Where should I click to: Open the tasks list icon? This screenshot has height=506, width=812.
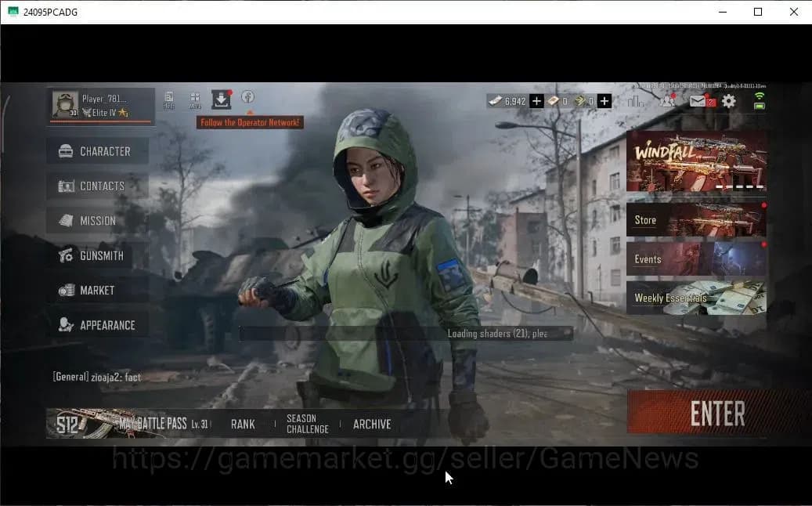coord(169,100)
